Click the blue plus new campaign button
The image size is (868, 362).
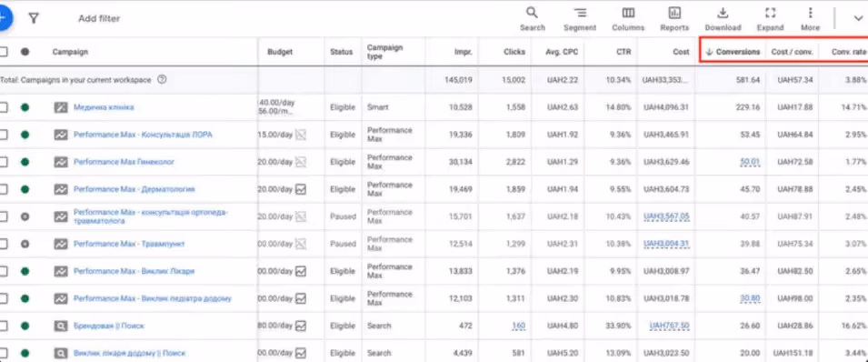coord(4,18)
